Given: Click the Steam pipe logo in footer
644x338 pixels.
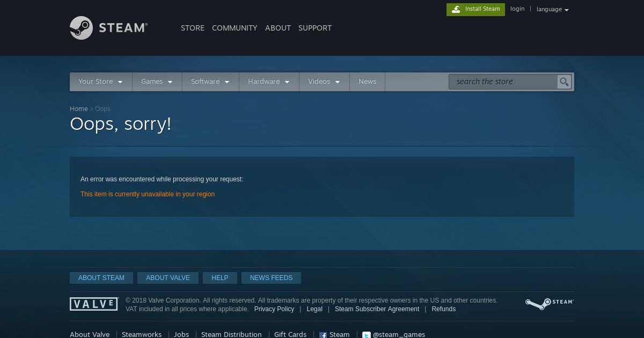Looking at the screenshot, I should (x=549, y=304).
